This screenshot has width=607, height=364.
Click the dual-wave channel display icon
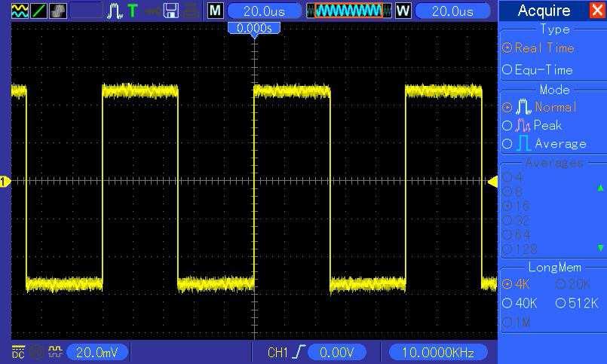pos(20,11)
